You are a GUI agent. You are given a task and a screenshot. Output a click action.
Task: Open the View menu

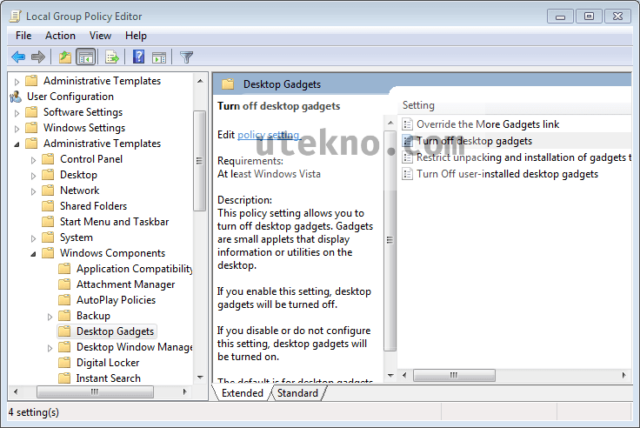pos(100,36)
